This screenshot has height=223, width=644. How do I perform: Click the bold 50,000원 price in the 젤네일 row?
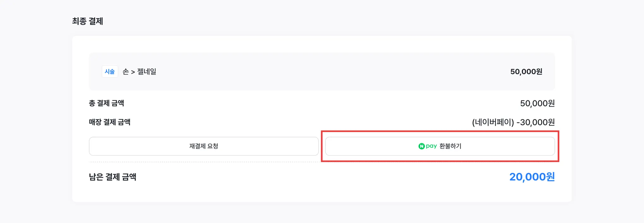[526, 72]
